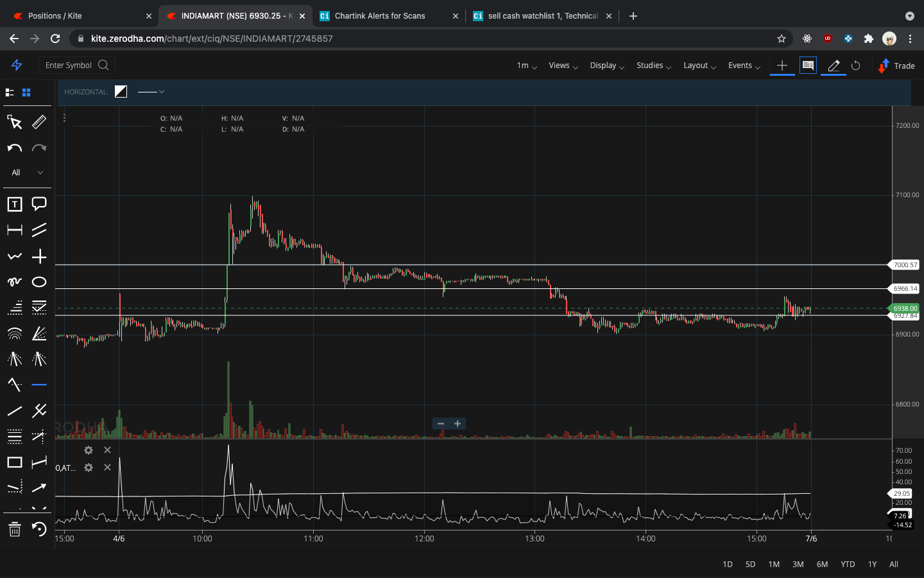Open the 1m interval dropdown
Viewport: 924px width, 578px height.
coord(526,66)
